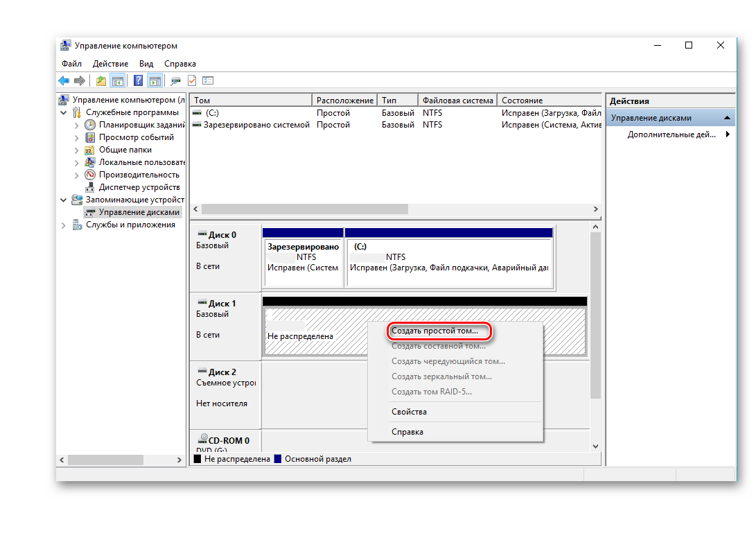Click the page with checkmark toolbar icon
Image resolution: width=756 pixels, height=556 pixels.
(x=192, y=81)
